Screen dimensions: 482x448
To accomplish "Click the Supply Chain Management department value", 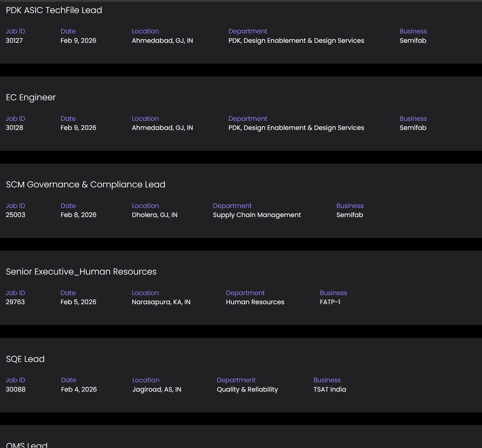I will click(257, 215).
